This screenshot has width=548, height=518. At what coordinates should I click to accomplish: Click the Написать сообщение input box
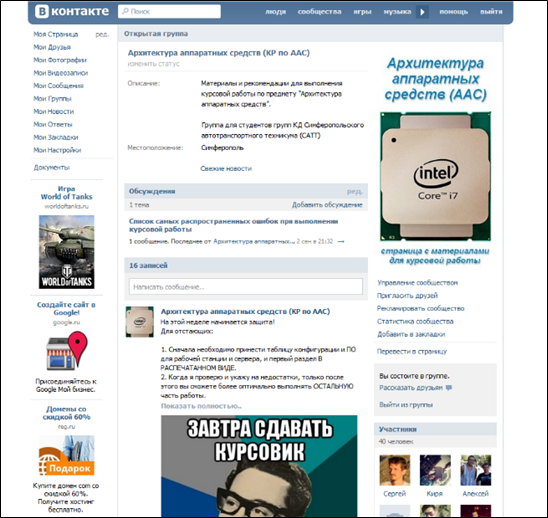pos(246,287)
